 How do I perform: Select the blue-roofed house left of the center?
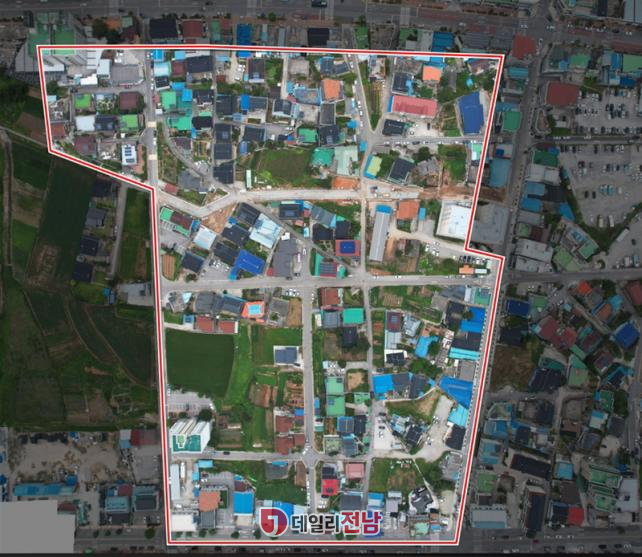(x=249, y=263)
